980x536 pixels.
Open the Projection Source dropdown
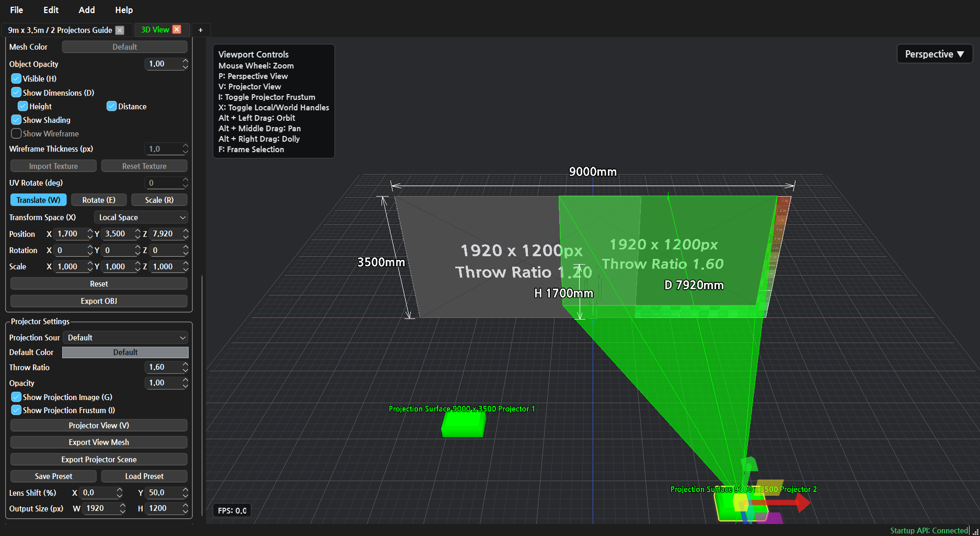pyautogui.click(x=125, y=338)
